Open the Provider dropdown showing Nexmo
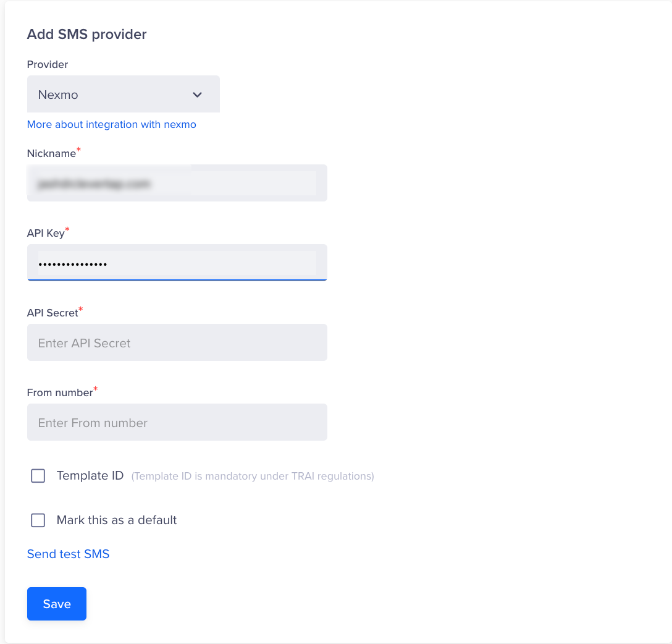Viewport: 672px width, 644px height. (x=124, y=95)
